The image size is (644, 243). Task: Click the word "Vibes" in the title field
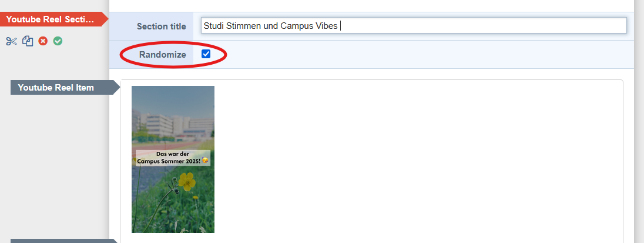[326, 26]
